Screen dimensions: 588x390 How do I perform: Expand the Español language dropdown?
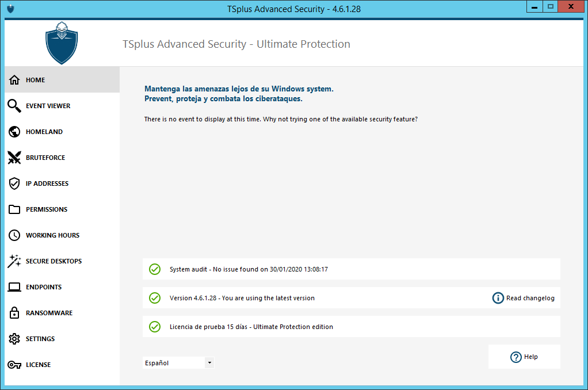(209, 363)
